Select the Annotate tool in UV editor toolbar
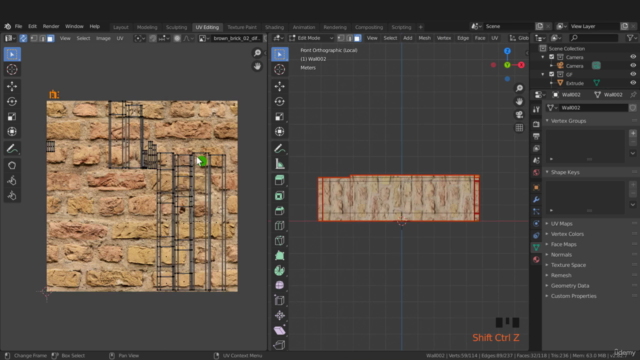The image size is (640, 360). tap(12, 149)
